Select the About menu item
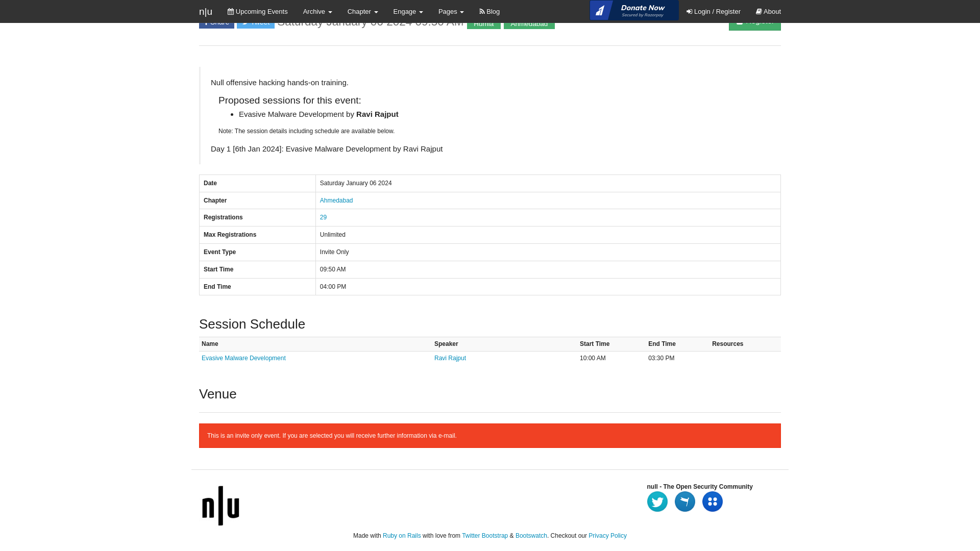This screenshot has width=980, height=551. click(x=768, y=11)
